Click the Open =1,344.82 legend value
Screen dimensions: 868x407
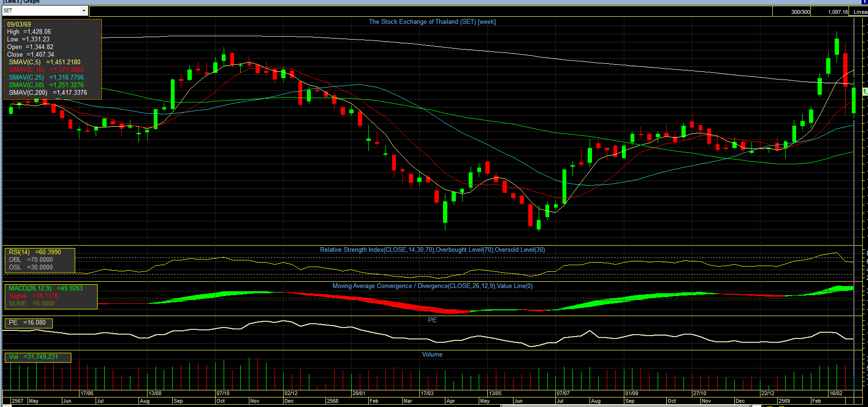(30, 47)
